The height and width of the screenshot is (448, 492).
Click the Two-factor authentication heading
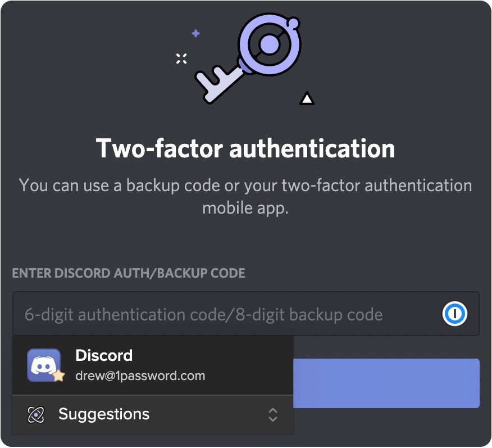245,148
